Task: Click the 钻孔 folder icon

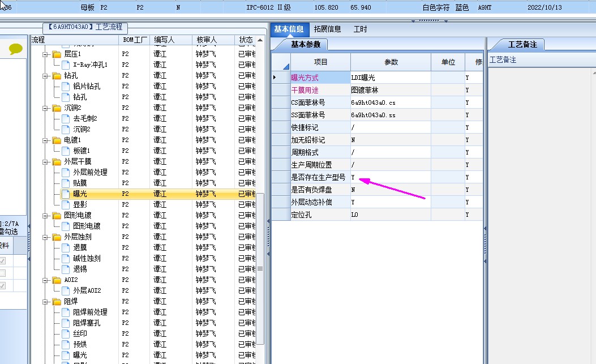Action: pyautogui.click(x=57, y=76)
